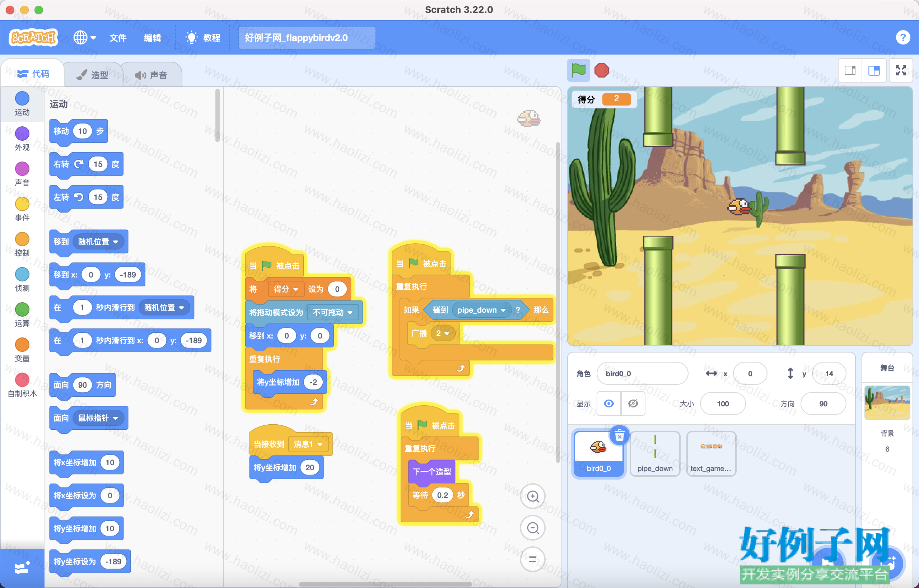Screen dimensions: 919x588
Task: Zoom out on the code workspace
Action: [533, 528]
